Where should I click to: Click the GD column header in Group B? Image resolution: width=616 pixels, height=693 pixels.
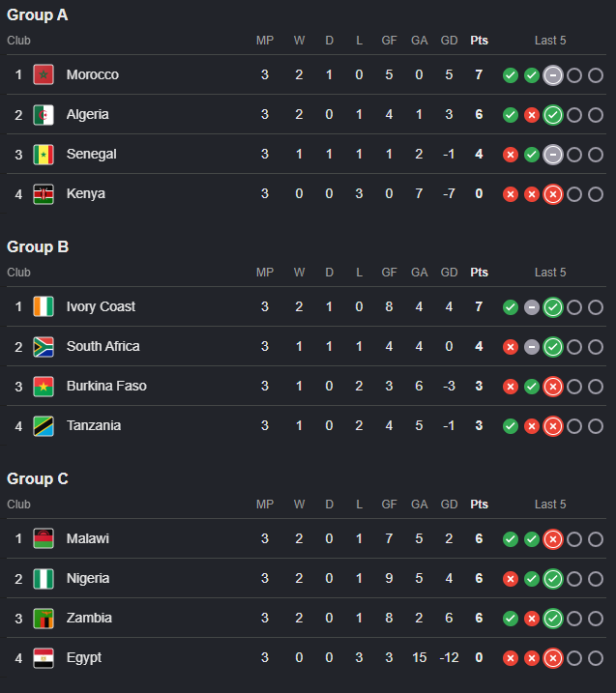(449, 273)
